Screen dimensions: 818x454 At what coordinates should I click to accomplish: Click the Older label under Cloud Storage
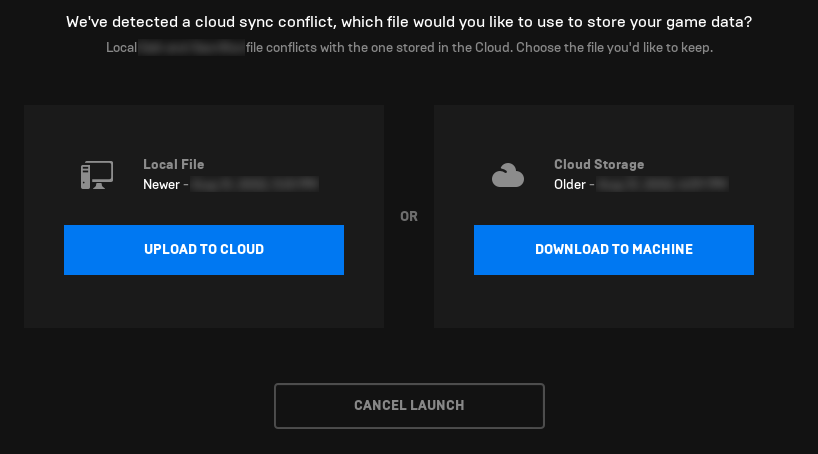click(x=570, y=185)
